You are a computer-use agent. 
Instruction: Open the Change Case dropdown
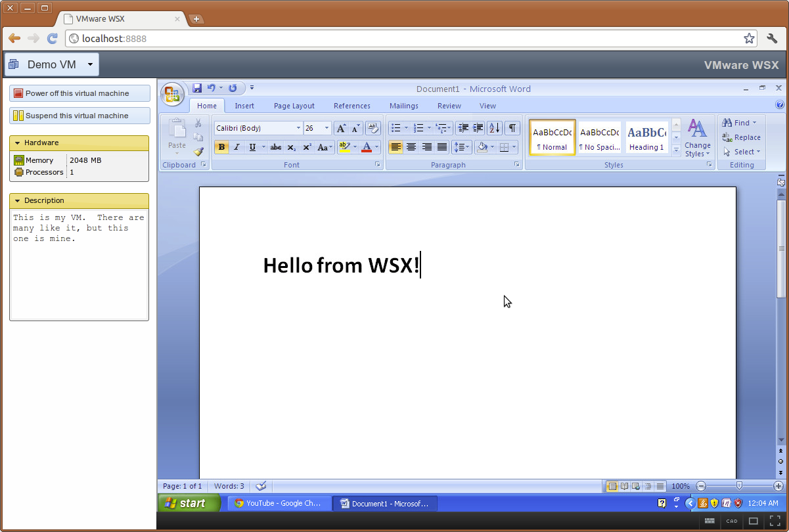click(x=326, y=147)
